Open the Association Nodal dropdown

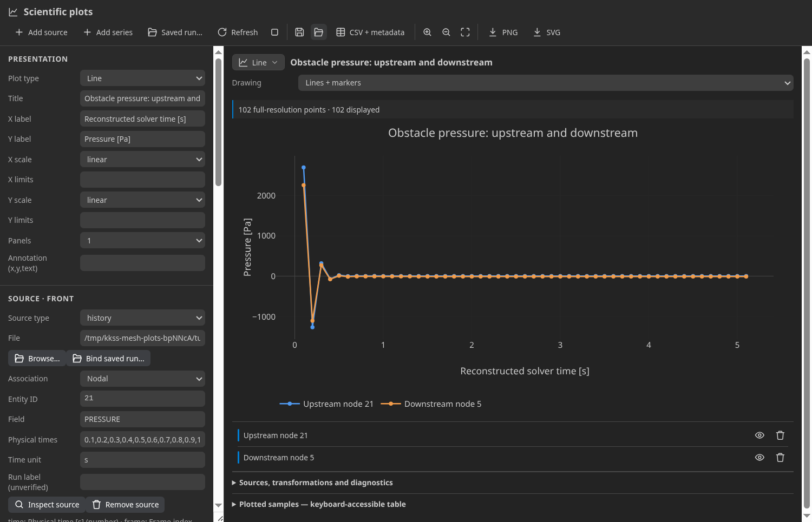point(142,379)
